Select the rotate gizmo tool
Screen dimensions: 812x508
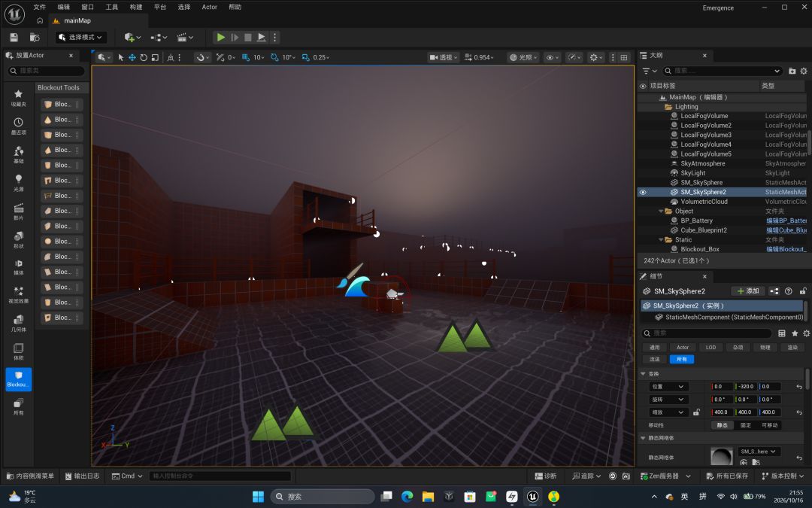pos(144,57)
